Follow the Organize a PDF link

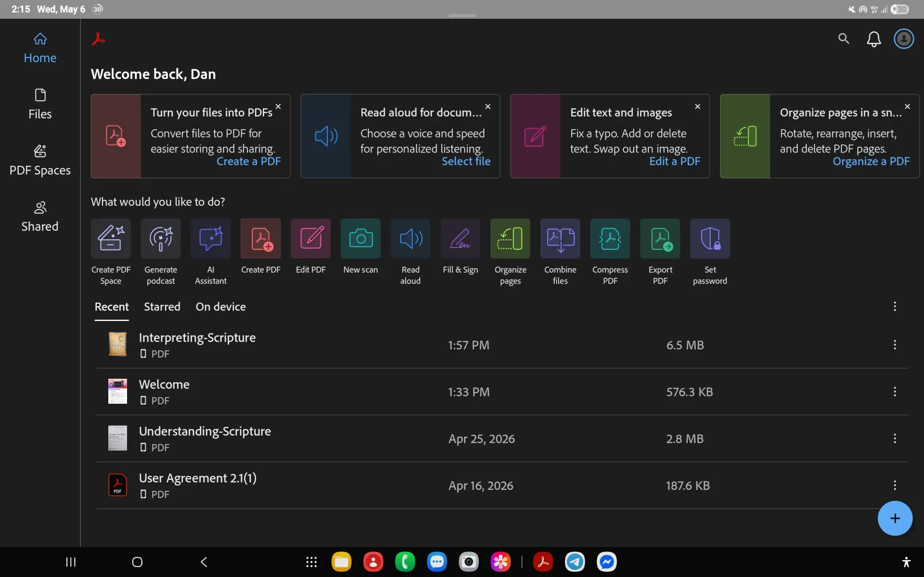click(871, 161)
